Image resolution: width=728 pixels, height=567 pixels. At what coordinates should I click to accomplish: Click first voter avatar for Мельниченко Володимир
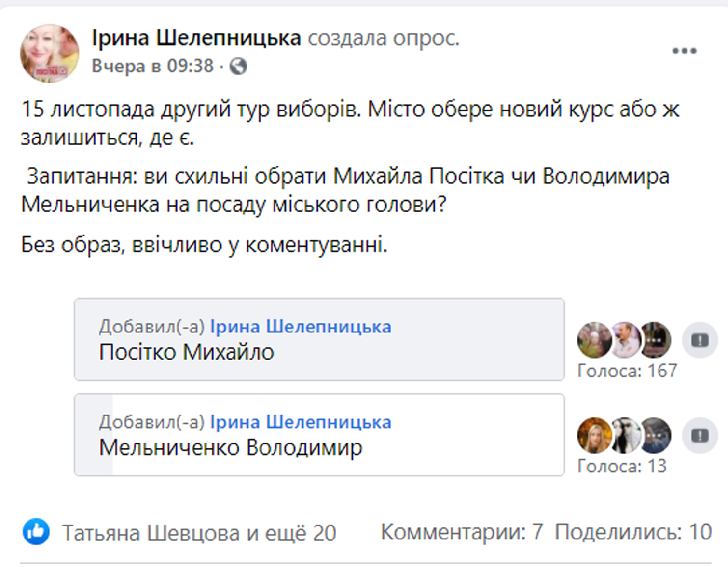coord(594,435)
